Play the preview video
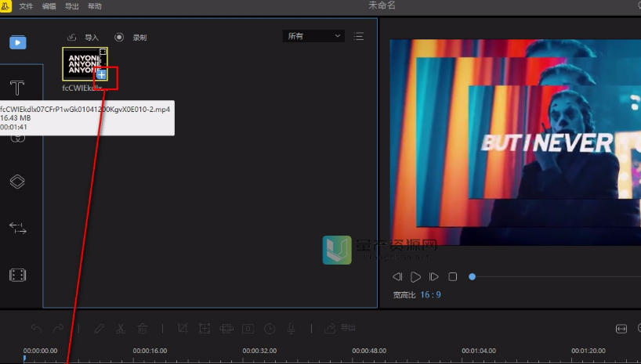Viewport: 641px width, 364px height. [415, 277]
